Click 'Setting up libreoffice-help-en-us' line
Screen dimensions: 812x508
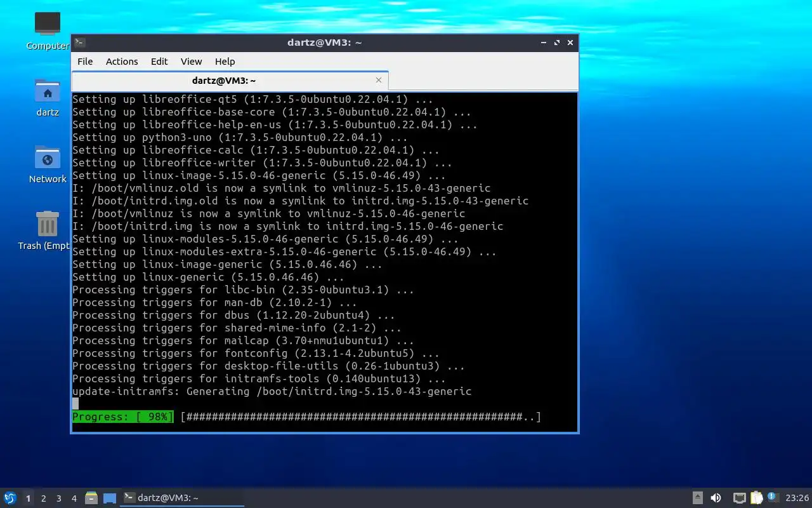click(x=275, y=124)
